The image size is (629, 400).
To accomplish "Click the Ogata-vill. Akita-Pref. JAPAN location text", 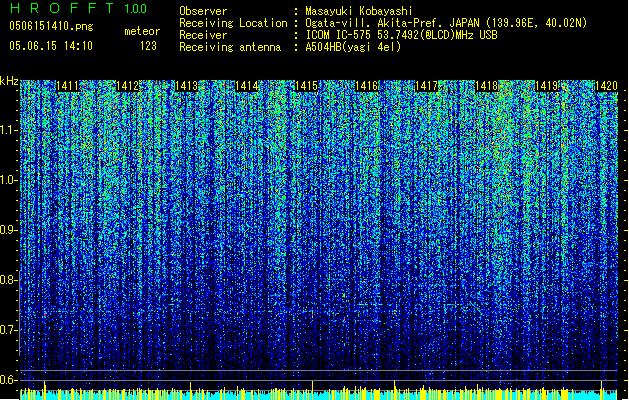I will coord(446,23).
